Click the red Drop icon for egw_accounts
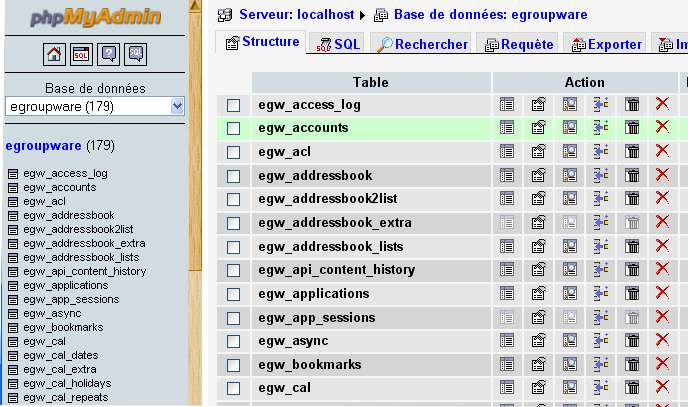 (x=661, y=128)
